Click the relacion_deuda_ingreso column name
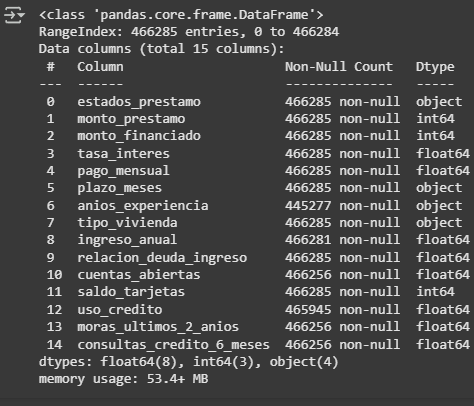Viewport: 474px width, 406px height. (162, 258)
